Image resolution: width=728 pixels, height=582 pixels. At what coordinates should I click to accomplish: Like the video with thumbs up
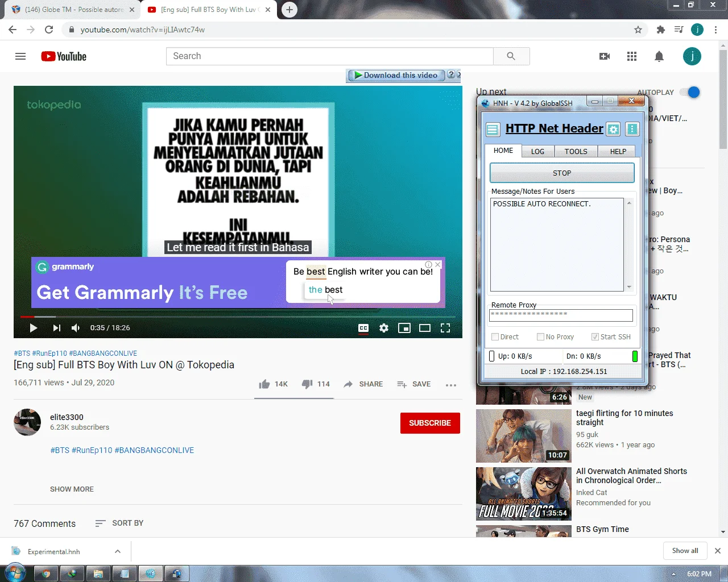coord(273,384)
